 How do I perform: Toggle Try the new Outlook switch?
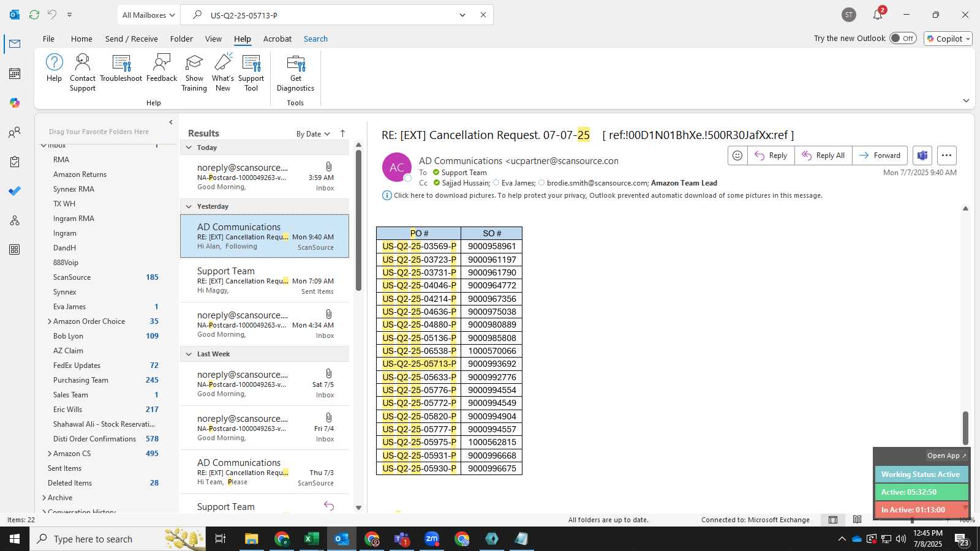(903, 38)
